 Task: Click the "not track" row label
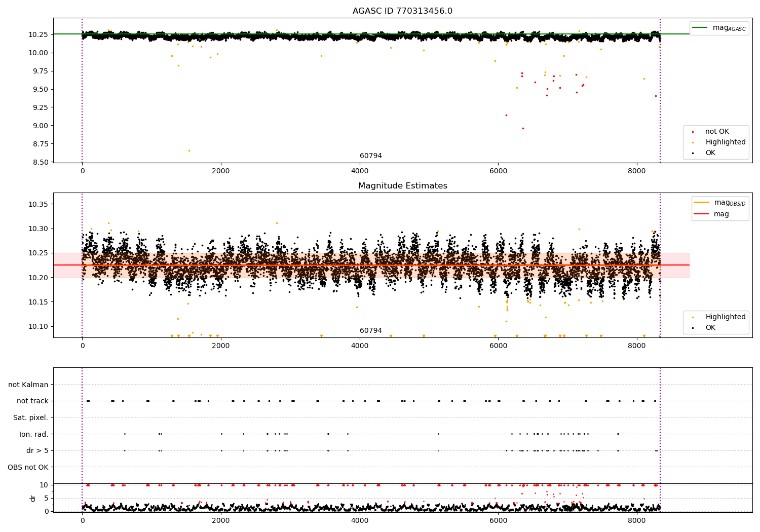pos(32,401)
